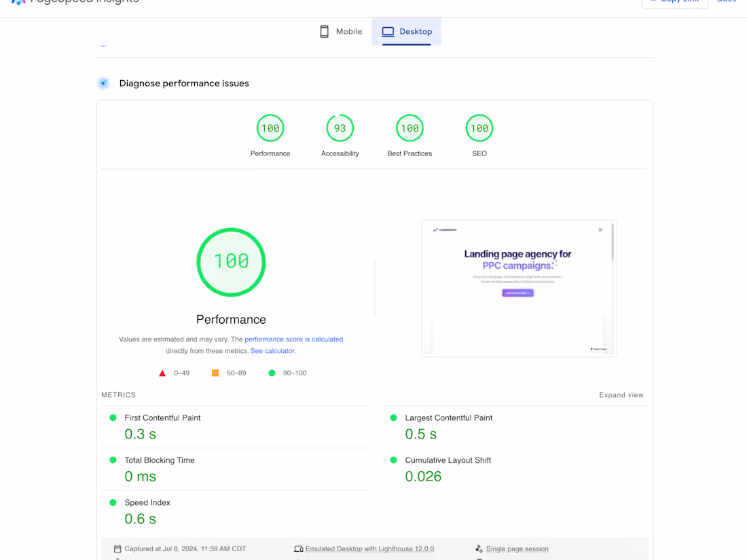Click the Best Practices score gauge
The image size is (747, 560).
pyautogui.click(x=409, y=128)
